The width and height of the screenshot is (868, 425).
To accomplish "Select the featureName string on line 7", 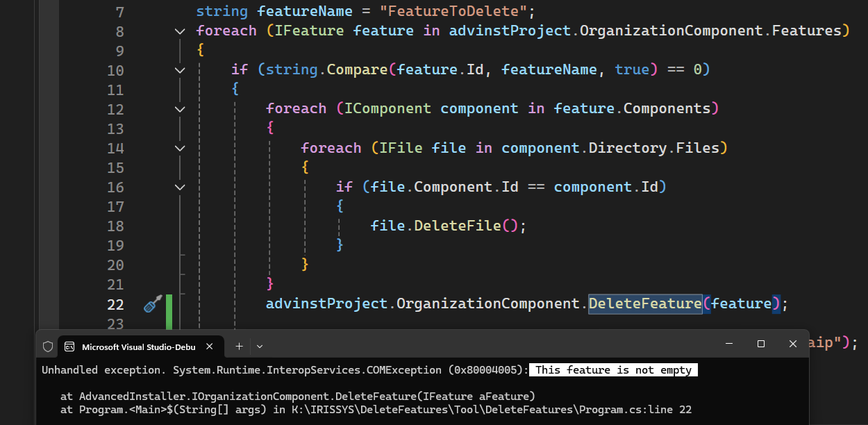I will pyautogui.click(x=305, y=10).
